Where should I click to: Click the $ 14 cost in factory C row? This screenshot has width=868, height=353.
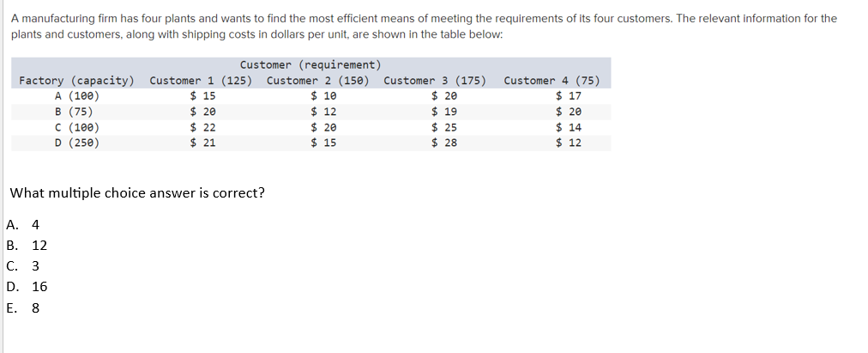coord(569,127)
